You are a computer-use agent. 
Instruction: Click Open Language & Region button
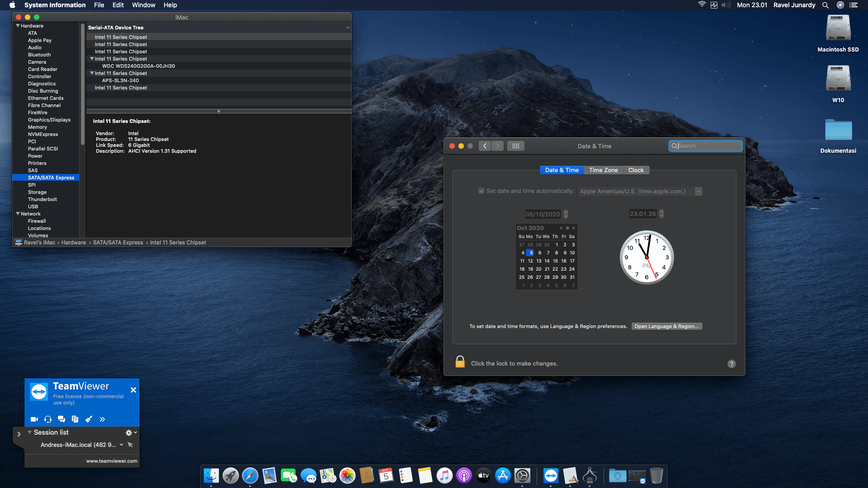[x=667, y=326]
